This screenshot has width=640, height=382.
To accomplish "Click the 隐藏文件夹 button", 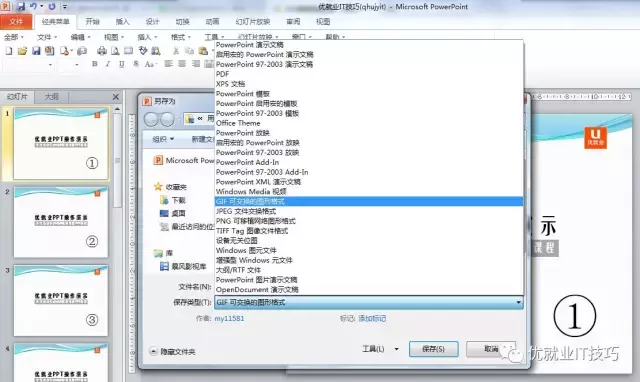I will pos(173,351).
